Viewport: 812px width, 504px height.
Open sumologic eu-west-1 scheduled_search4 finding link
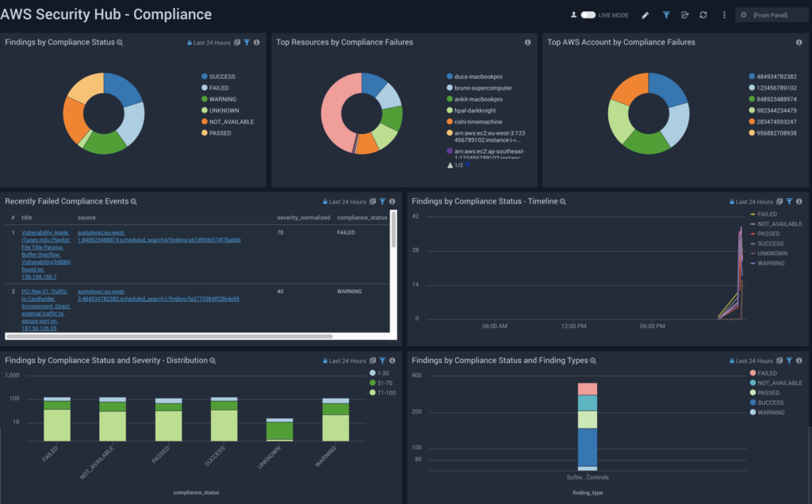click(159, 236)
